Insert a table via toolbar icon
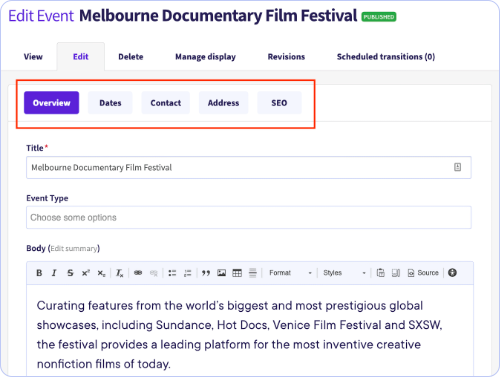Viewport: 500px width, 377px height. pos(237,273)
